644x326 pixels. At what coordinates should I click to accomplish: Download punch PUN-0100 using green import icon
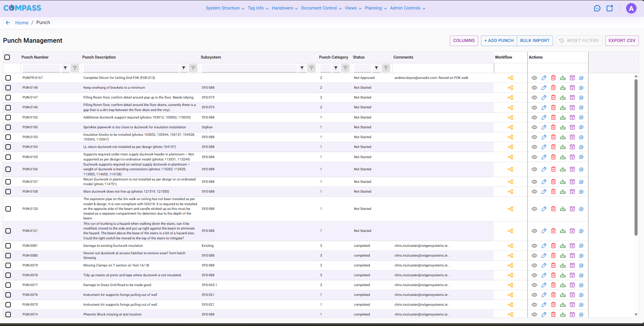(563, 127)
